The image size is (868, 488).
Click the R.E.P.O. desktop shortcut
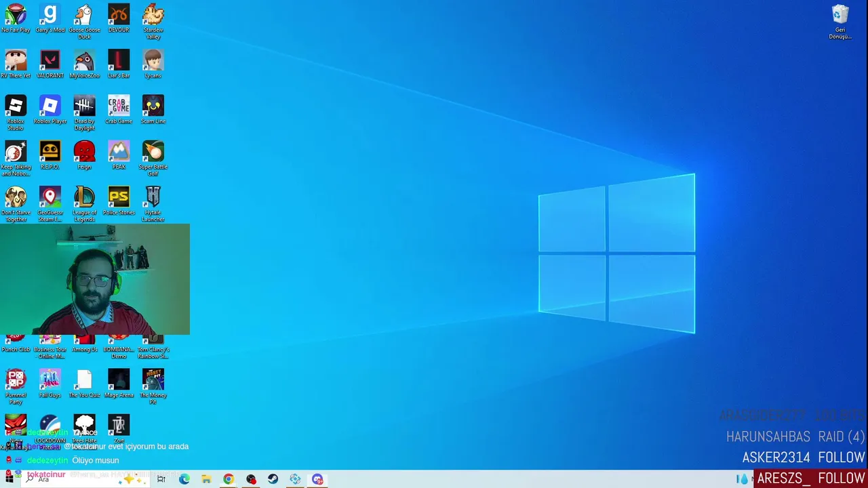[50, 155]
